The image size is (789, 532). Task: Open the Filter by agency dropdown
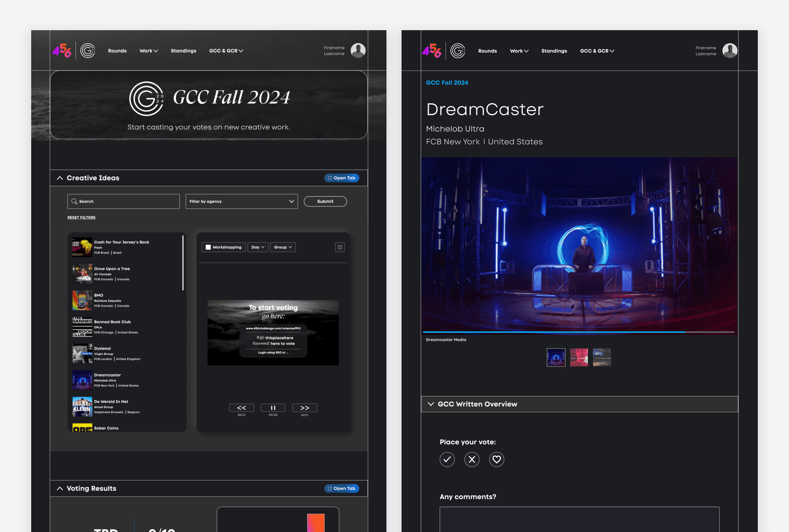241,201
